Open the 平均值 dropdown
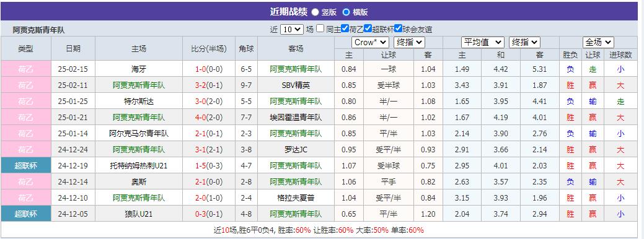Image resolution: width=644 pixels, height=239 pixels. point(483,42)
